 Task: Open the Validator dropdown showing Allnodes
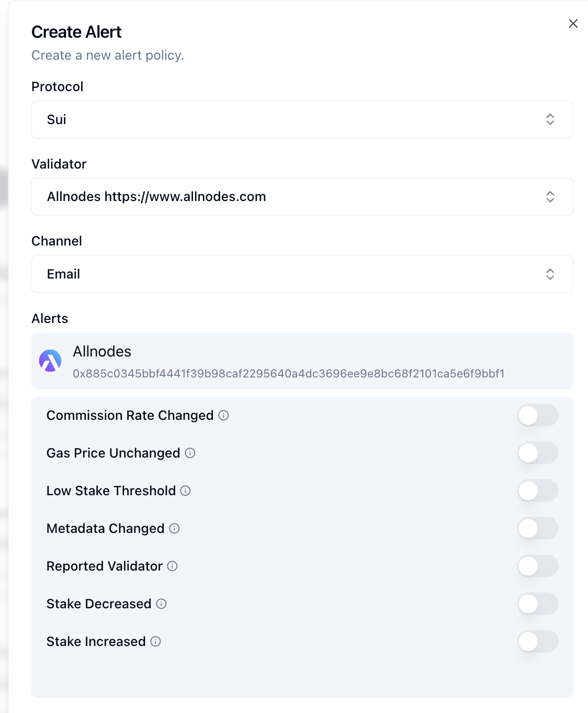[302, 197]
